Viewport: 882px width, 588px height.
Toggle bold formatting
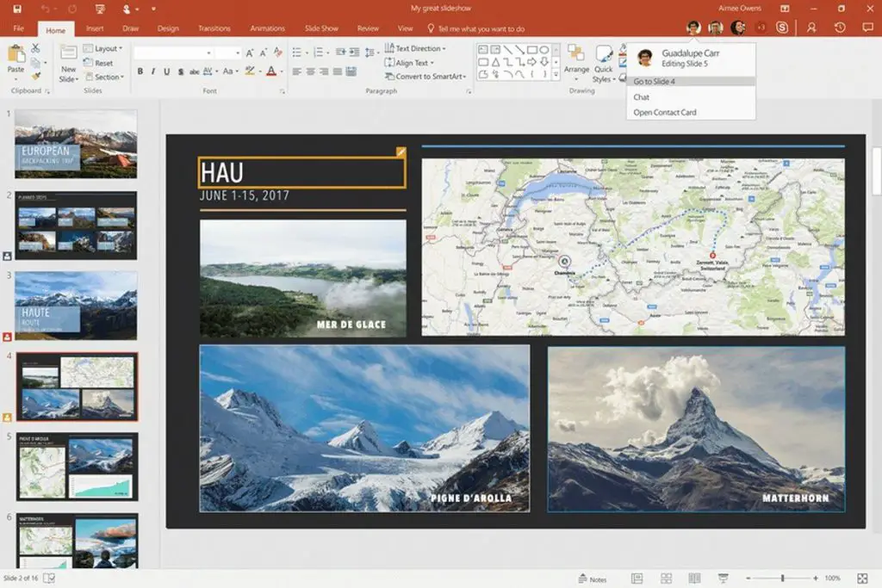[x=140, y=71]
